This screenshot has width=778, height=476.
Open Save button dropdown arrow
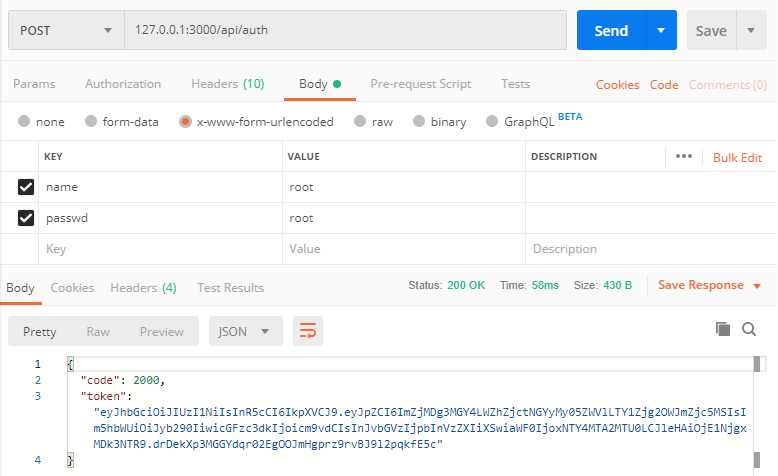(x=751, y=30)
